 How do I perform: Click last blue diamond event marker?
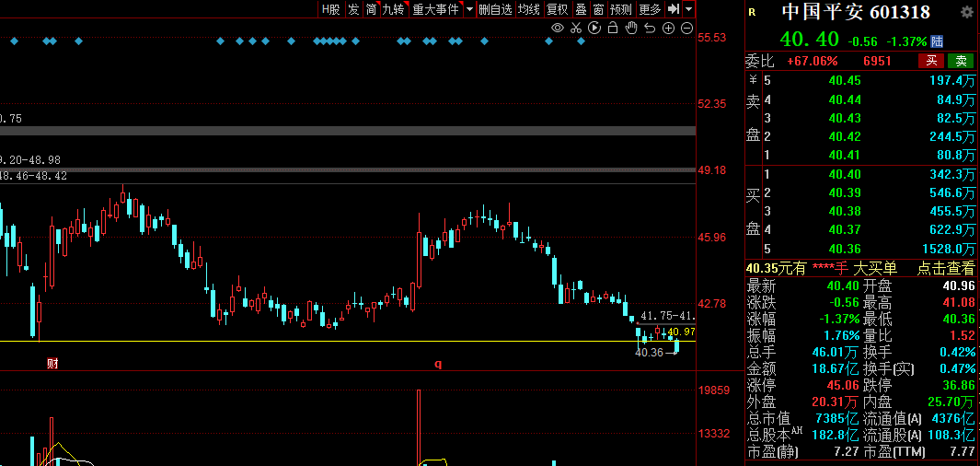pos(581,41)
